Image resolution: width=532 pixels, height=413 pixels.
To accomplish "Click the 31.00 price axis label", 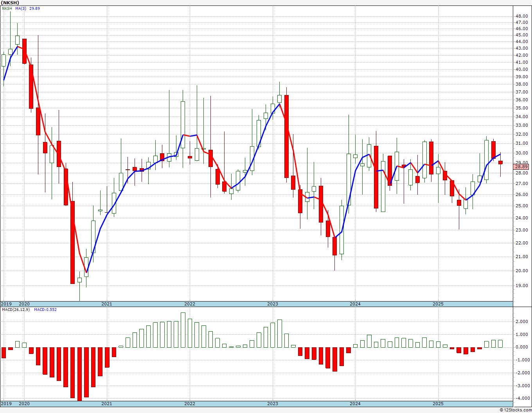I will (x=521, y=144).
